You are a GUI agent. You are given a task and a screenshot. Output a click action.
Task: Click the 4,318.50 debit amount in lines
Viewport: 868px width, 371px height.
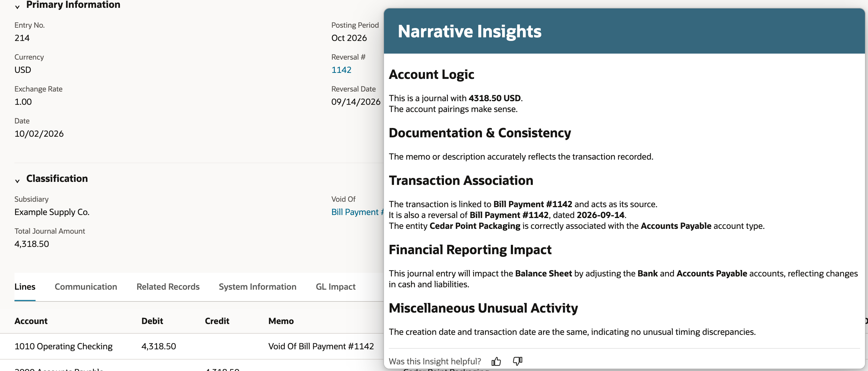click(x=159, y=346)
